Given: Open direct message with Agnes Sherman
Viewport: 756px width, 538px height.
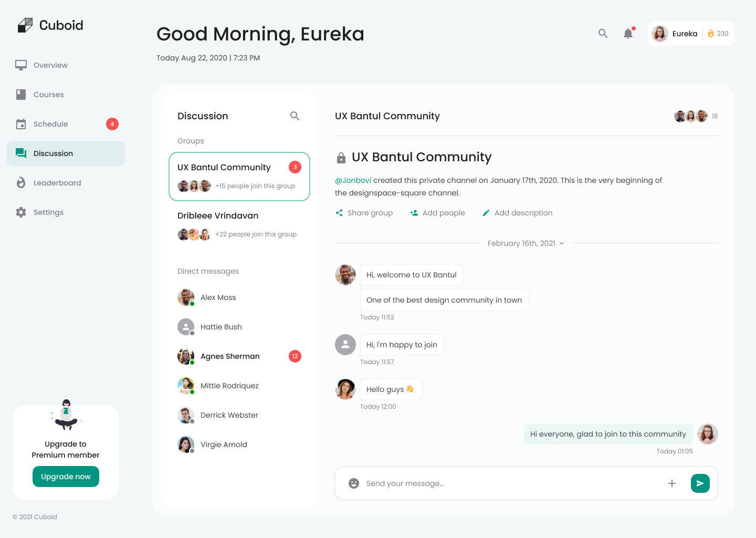Looking at the screenshot, I should pos(230,356).
